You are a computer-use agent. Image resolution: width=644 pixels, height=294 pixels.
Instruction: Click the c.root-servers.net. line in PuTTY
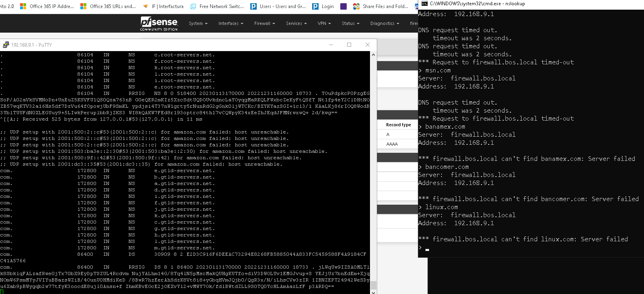tap(108, 55)
